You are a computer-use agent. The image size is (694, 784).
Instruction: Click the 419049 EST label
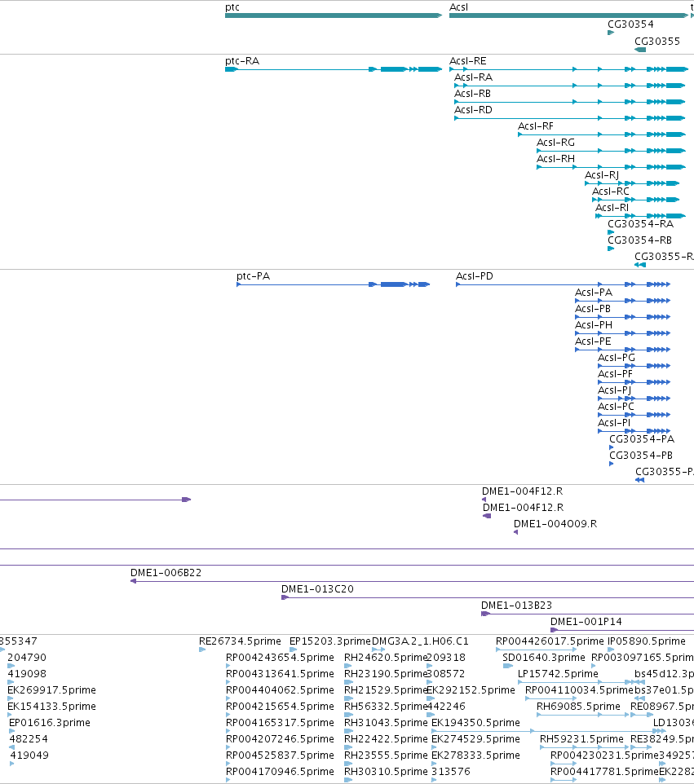click(x=29, y=755)
